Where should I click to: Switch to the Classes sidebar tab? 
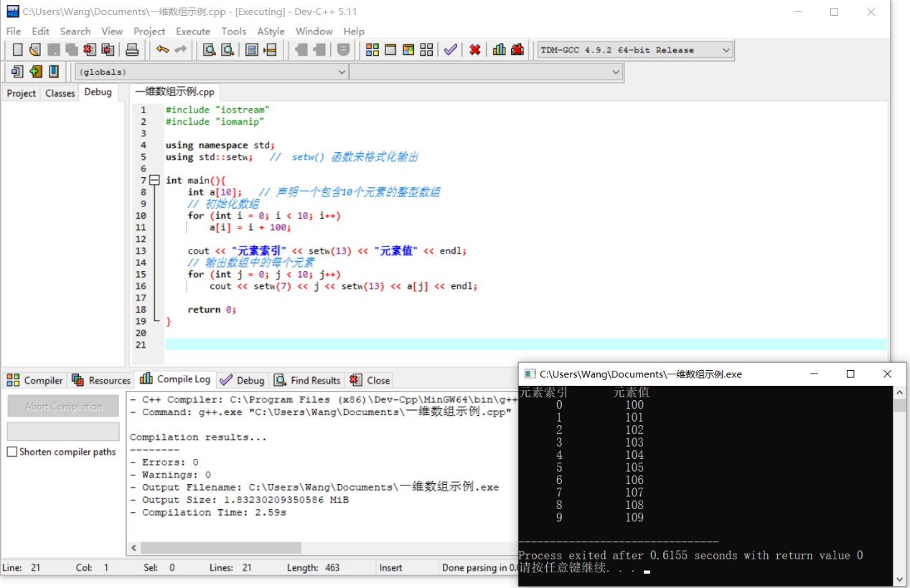pos(60,93)
